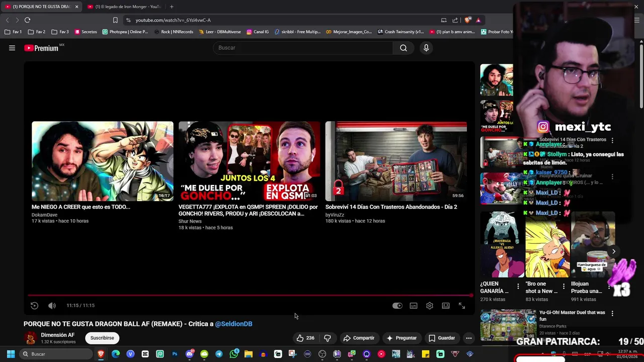Subscribe using the Suscribirse button
This screenshot has width=644, height=362.
(x=102, y=338)
